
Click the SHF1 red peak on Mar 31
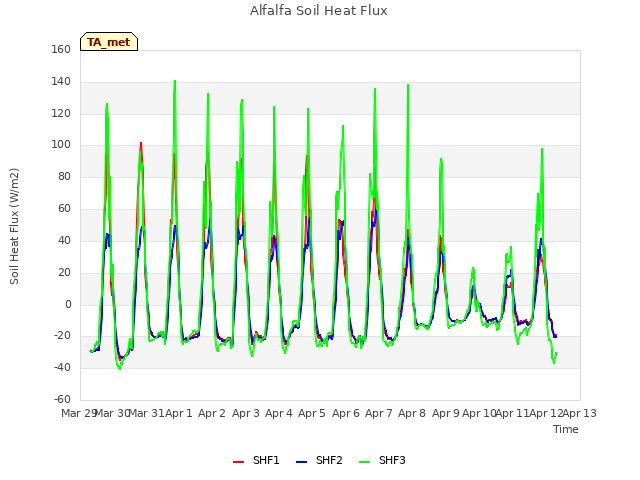click(141, 143)
